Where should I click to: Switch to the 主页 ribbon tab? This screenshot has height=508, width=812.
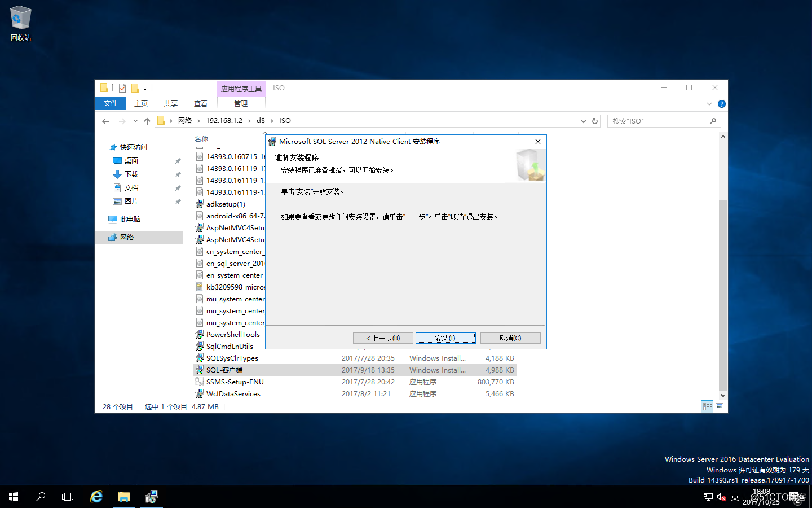[x=141, y=103]
